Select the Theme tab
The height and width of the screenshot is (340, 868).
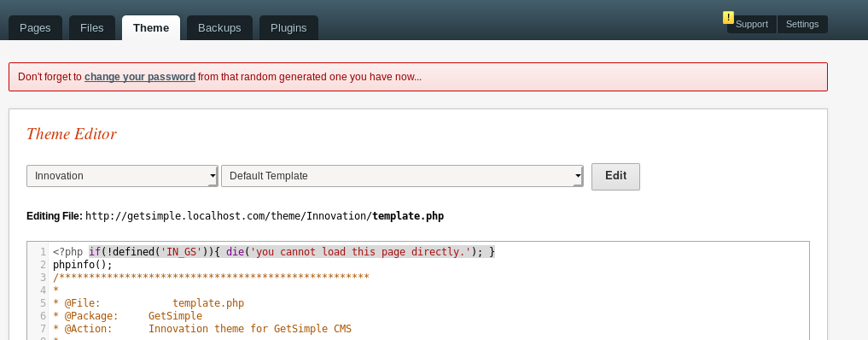[x=151, y=27]
